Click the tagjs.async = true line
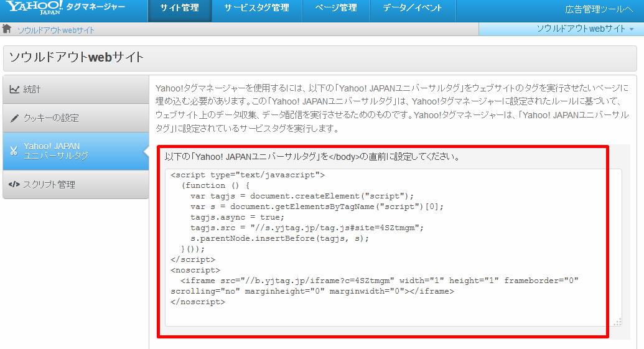This screenshot has height=349, width=644. [237, 217]
